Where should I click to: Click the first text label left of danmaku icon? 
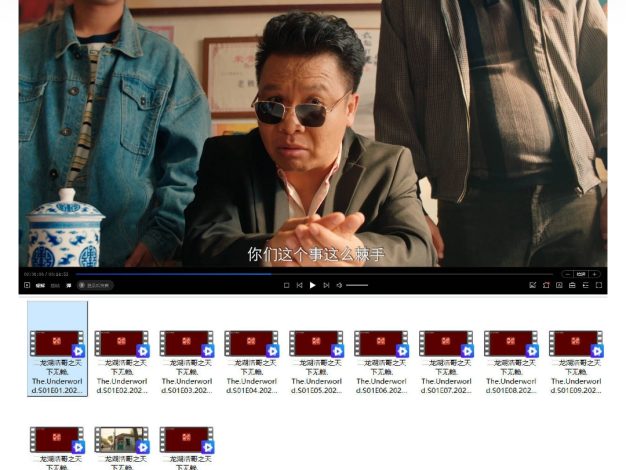(x=40, y=286)
